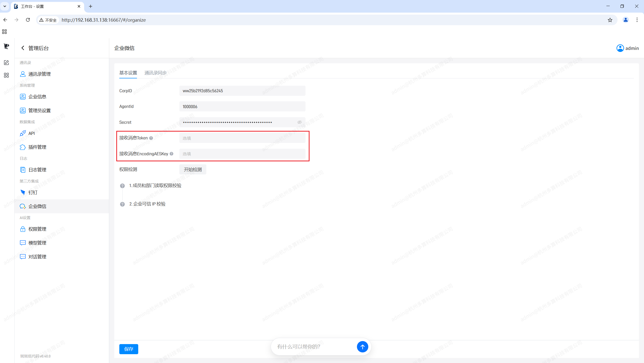
Task: Click step 2 企业可信 IP 校验 status icon
Action: tap(122, 204)
